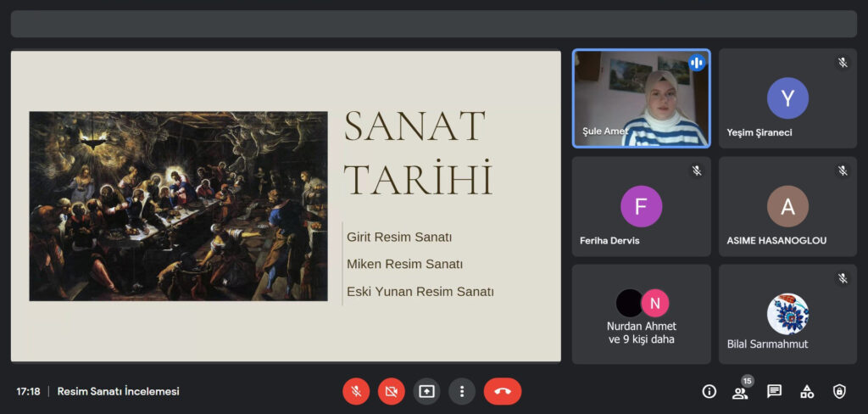Click the SANAT TARİHİ slide title
Screen dimensions: 868x414
[418, 153]
